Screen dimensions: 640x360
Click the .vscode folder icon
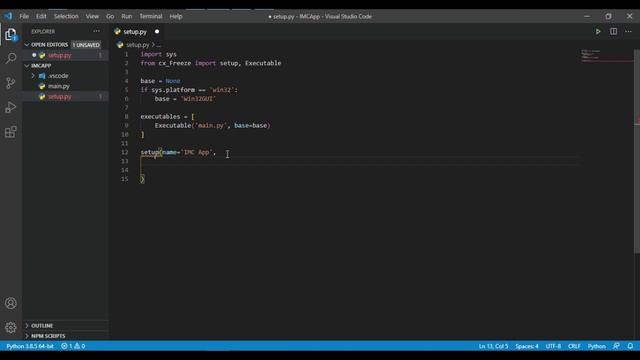tap(42, 76)
